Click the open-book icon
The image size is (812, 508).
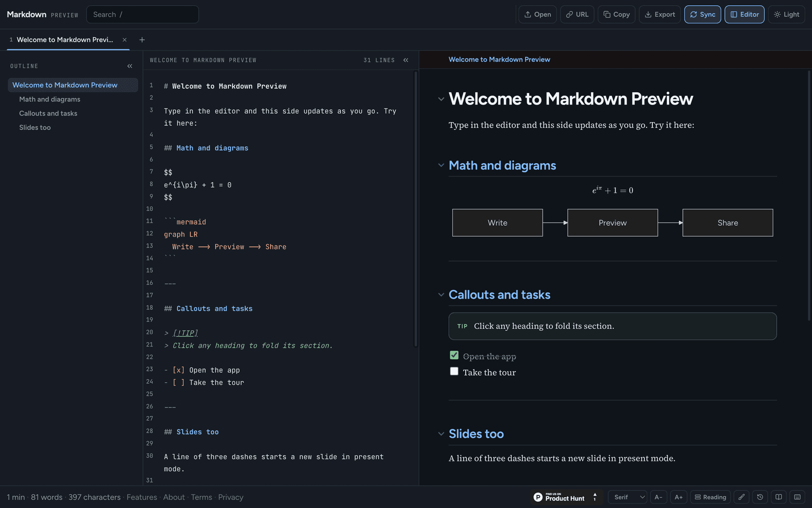[779, 497]
